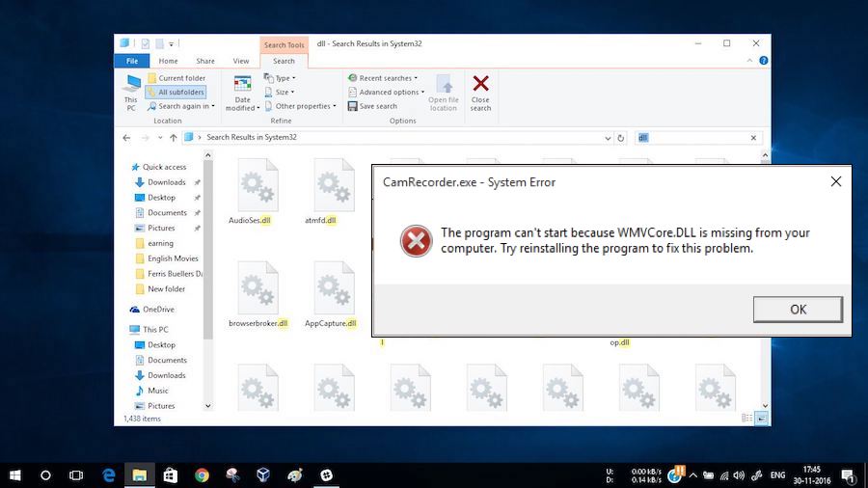This screenshot has width=868, height=488.
Task: Switch to the View ribbon tab
Action: (241, 61)
